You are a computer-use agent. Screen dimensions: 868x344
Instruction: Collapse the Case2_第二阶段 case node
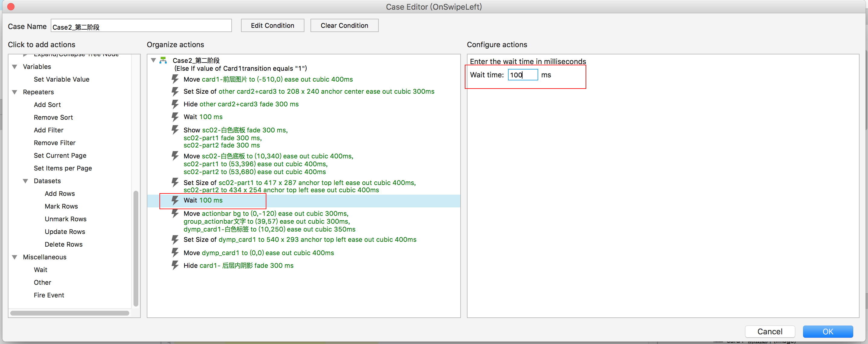[154, 60]
